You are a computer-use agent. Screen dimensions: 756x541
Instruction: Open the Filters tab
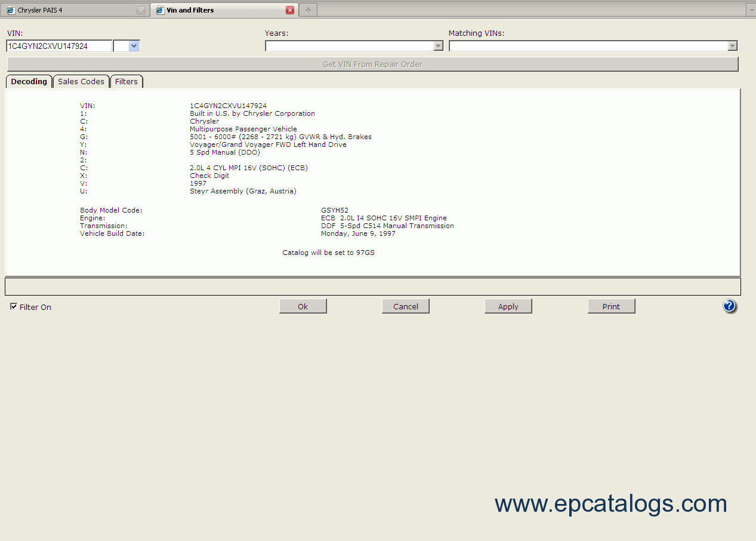pyautogui.click(x=126, y=82)
